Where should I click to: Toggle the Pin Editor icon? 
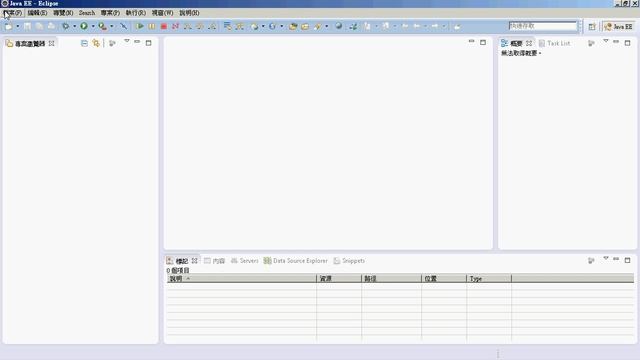[457, 27]
